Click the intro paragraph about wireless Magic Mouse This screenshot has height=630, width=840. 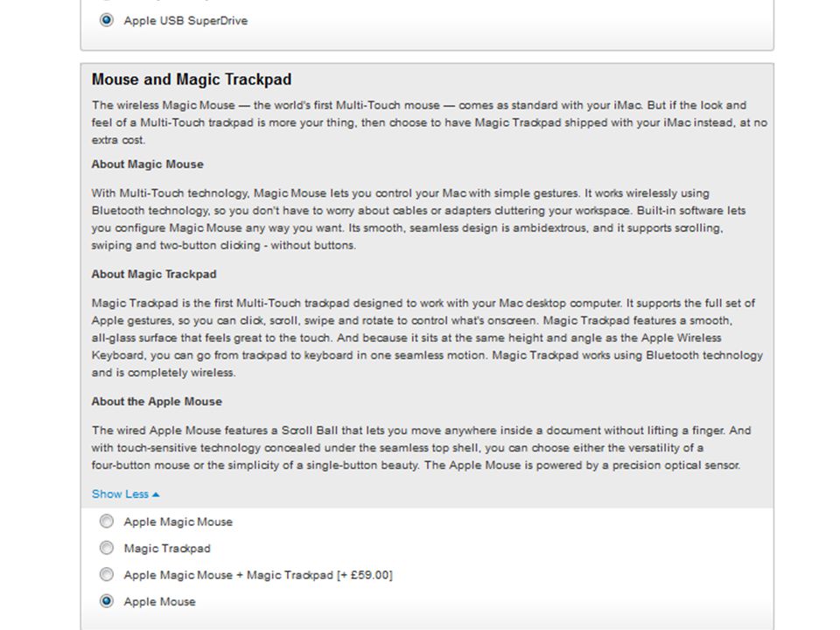429,122
